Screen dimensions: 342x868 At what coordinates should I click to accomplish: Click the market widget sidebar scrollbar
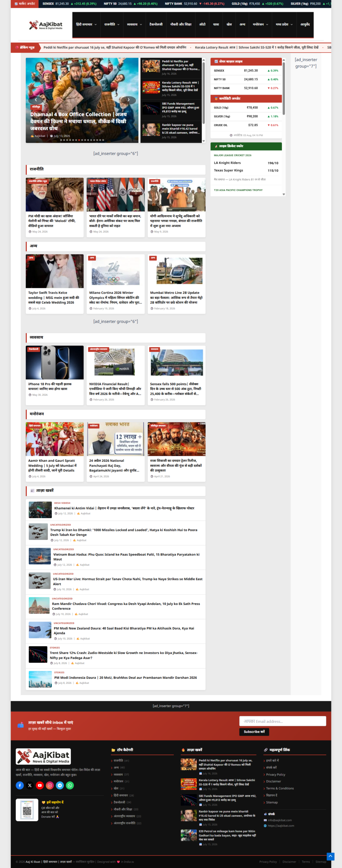(284, 127)
